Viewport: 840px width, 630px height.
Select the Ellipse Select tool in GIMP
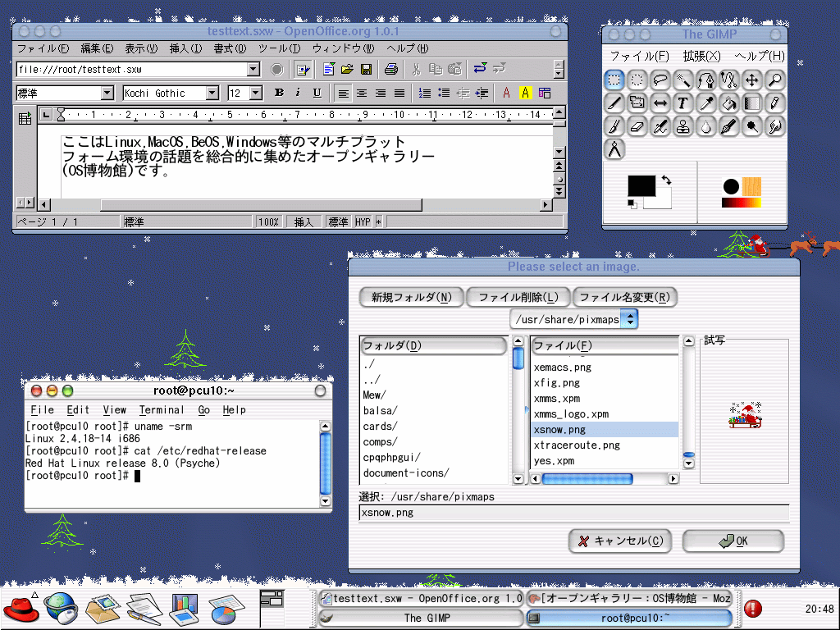[x=637, y=80]
